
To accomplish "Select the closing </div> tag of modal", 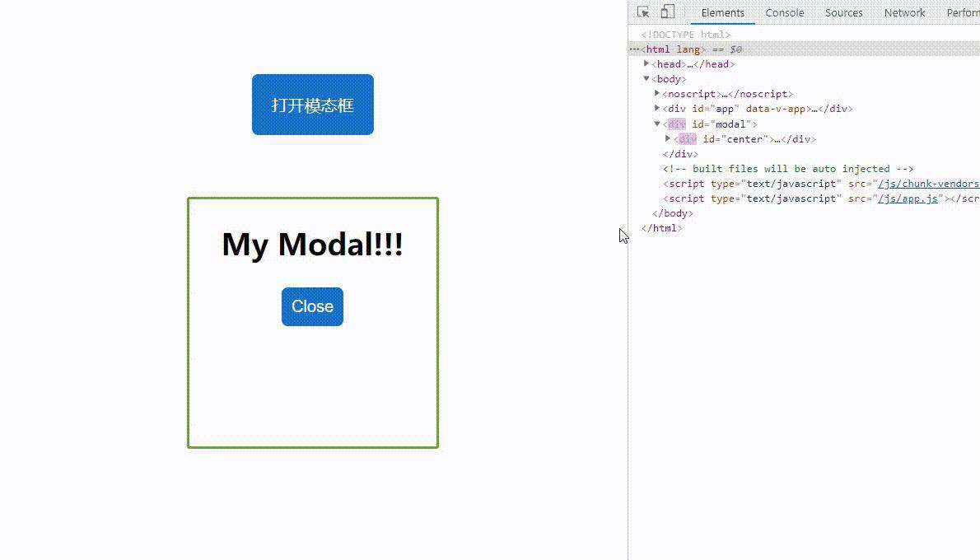I will pos(680,154).
